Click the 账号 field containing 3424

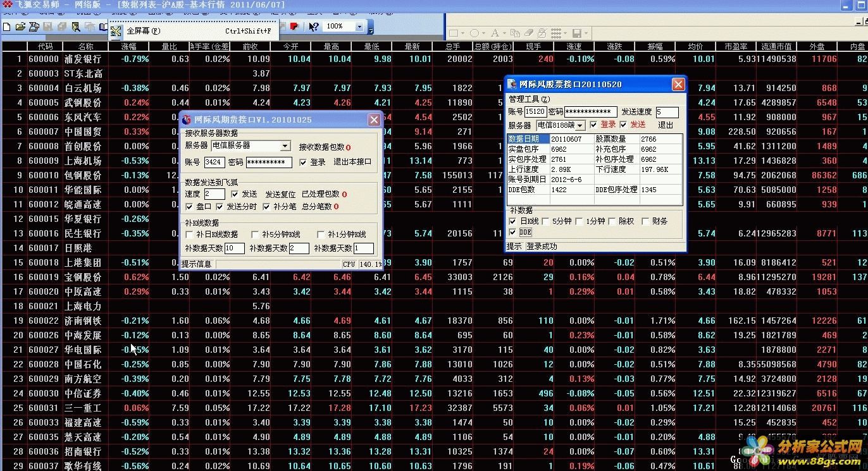[214, 162]
